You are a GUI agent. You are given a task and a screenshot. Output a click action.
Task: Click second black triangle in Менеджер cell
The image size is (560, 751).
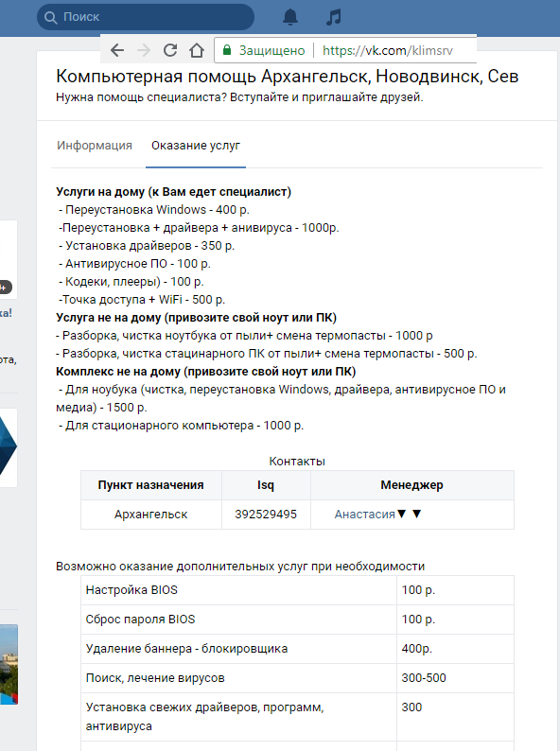coord(417,514)
